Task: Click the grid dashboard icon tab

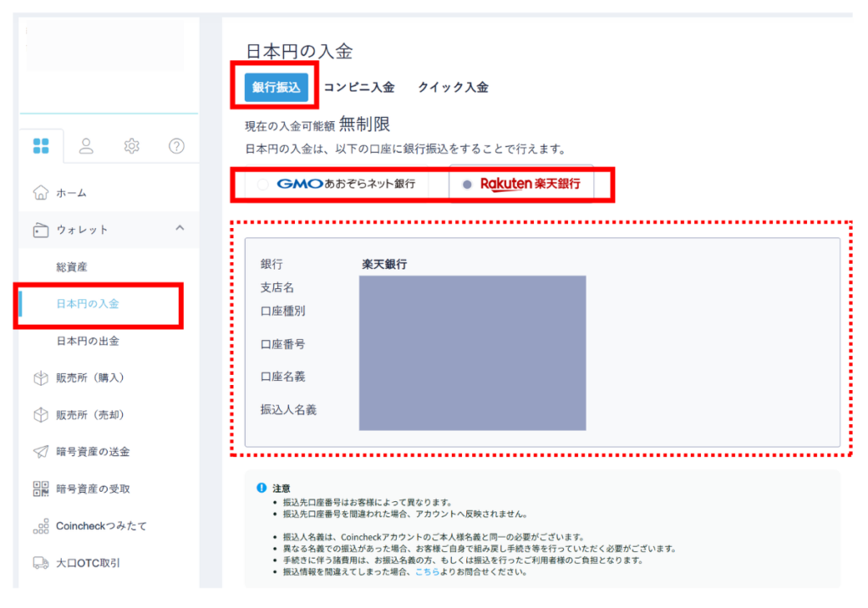Action: point(41,146)
